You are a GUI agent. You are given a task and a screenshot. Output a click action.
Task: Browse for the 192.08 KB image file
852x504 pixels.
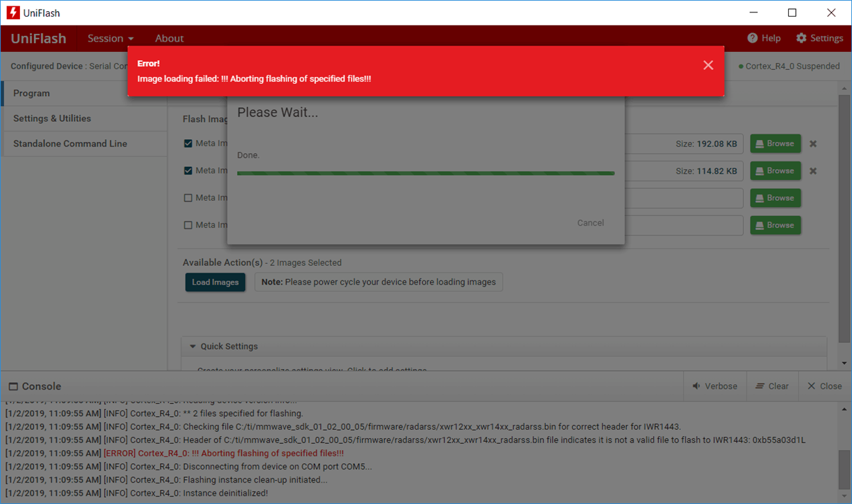tap(775, 143)
